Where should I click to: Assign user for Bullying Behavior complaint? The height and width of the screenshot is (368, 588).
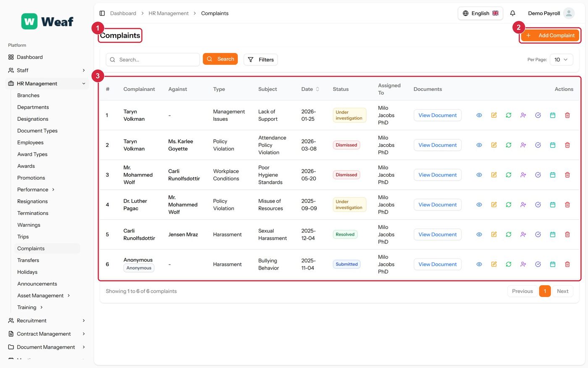(523, 265)
